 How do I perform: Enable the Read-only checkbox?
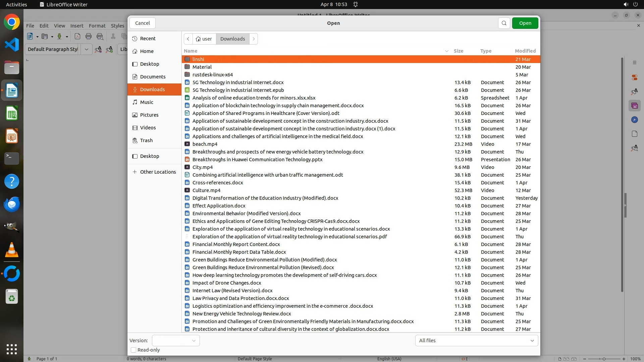pyautogui.click(x=133, y=350)
